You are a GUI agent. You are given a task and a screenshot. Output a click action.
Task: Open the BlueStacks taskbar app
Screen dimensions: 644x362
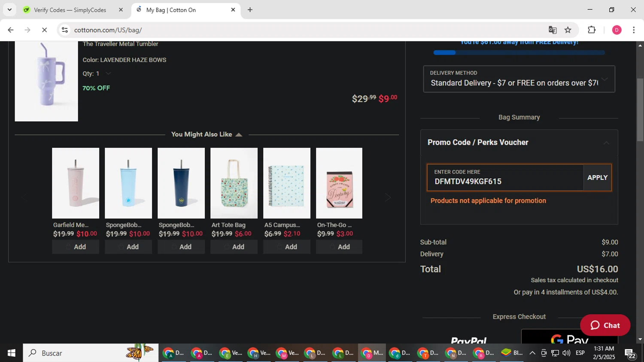512,353
